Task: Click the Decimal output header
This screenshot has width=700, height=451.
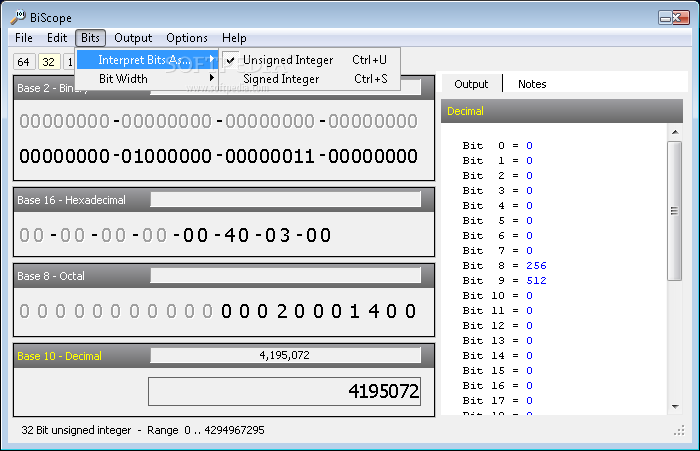Action: 562,111
